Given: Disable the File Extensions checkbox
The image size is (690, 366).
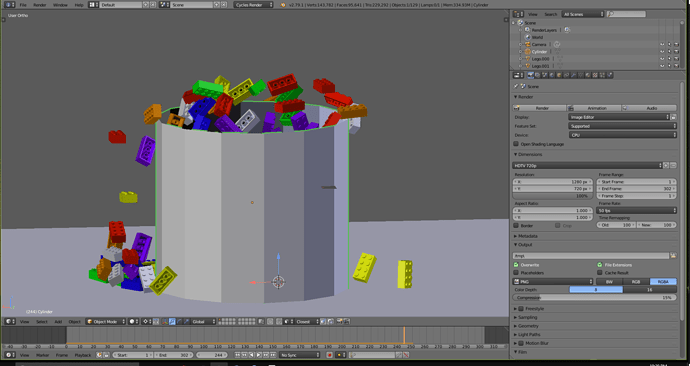Looking at the screenshot, I should pos(599,265).
